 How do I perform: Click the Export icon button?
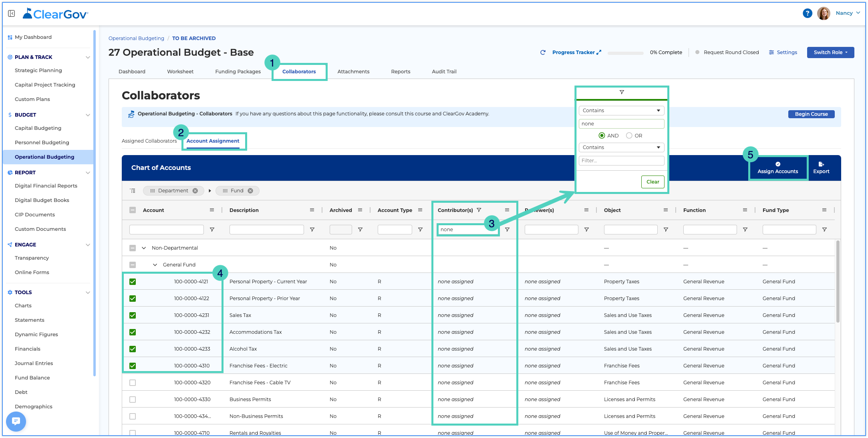coord(821,168)
